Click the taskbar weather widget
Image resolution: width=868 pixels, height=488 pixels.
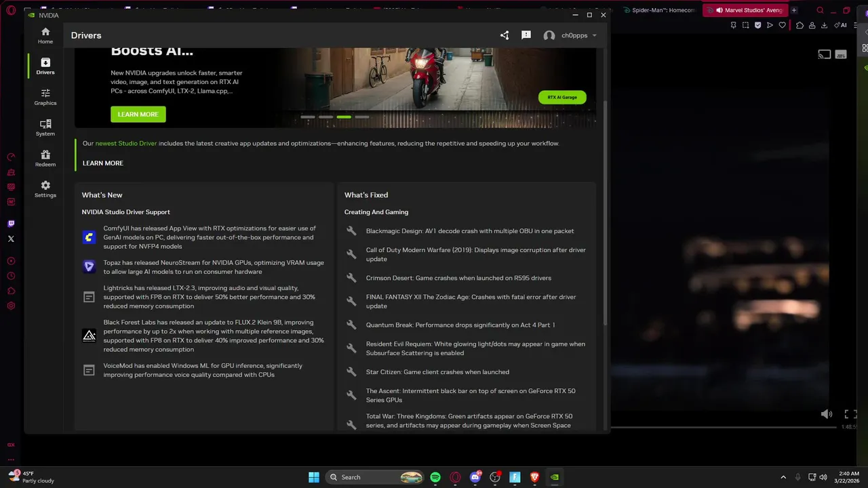31,477
